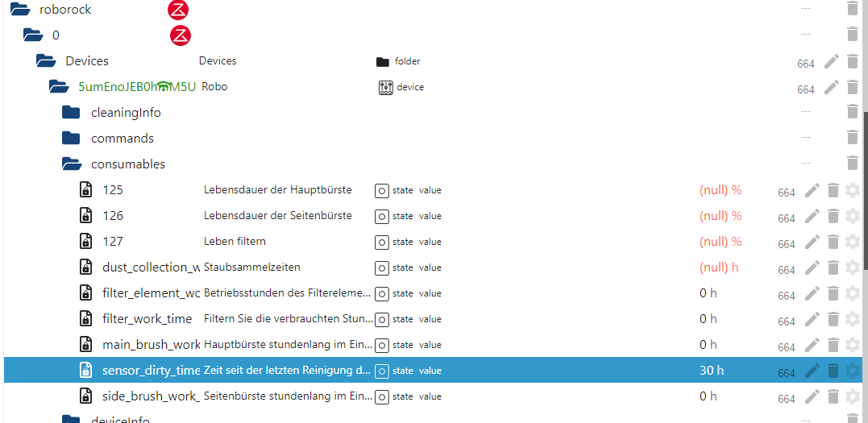Screen dimensions: 868x423
Task: Expand the commands folder
Action: (x=72, y=139)
